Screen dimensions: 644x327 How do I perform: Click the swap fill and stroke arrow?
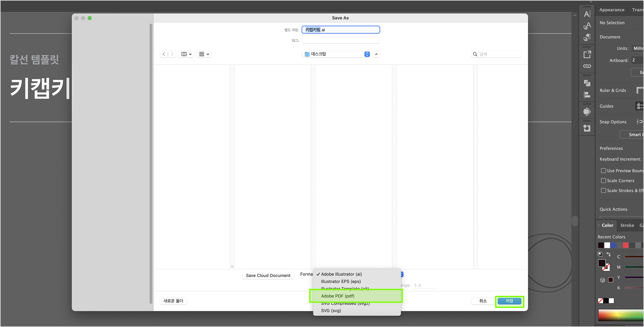click(x=608, y=254)
